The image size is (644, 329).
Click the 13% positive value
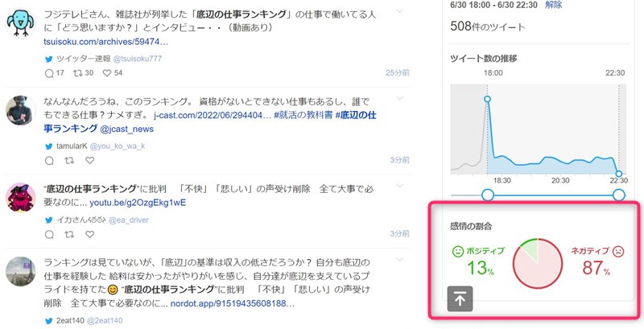coord(480,268)
